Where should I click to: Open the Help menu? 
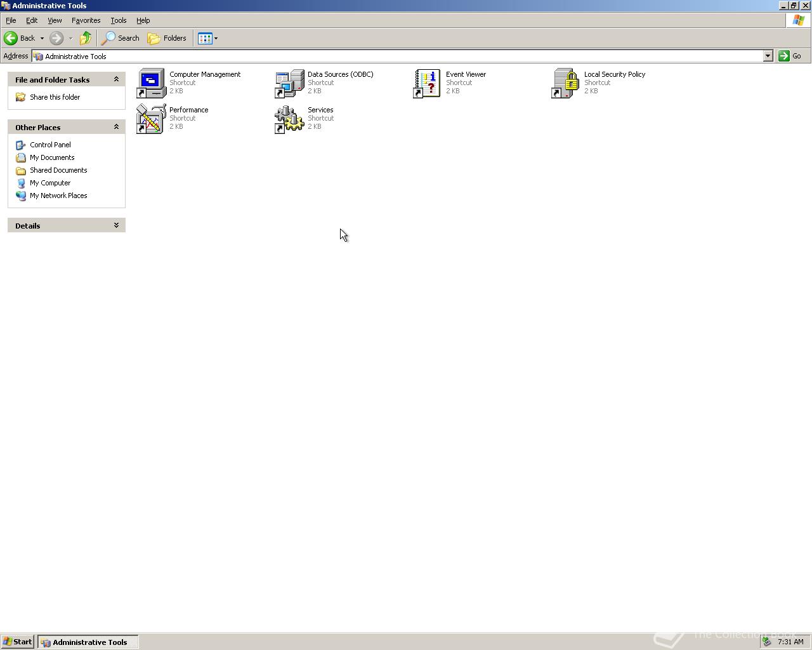point(143,20)
